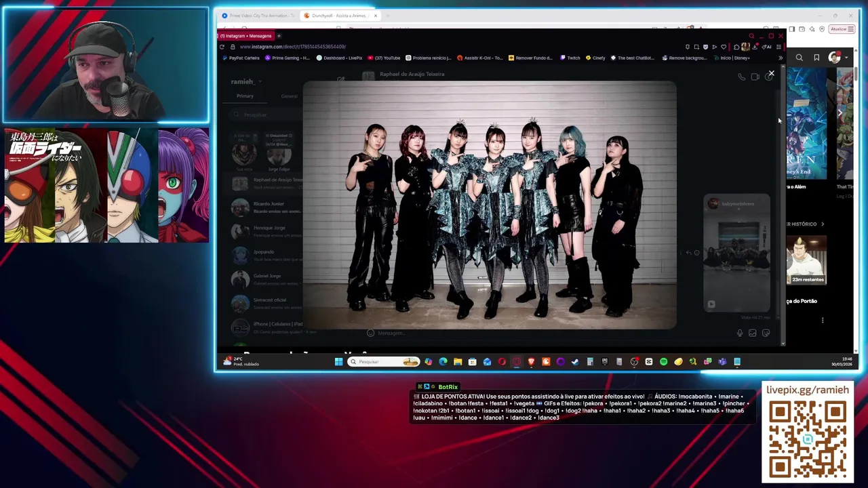Viewport: 868px width, 488px height.
Task: Switch to the Prime Video browser tab
Action: [x=258, y=16]
